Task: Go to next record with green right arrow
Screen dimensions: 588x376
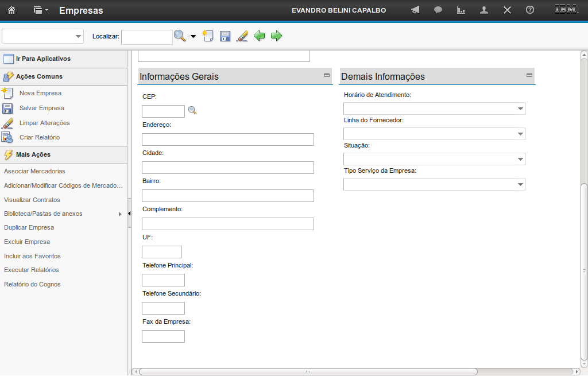Action: (277, 36)
